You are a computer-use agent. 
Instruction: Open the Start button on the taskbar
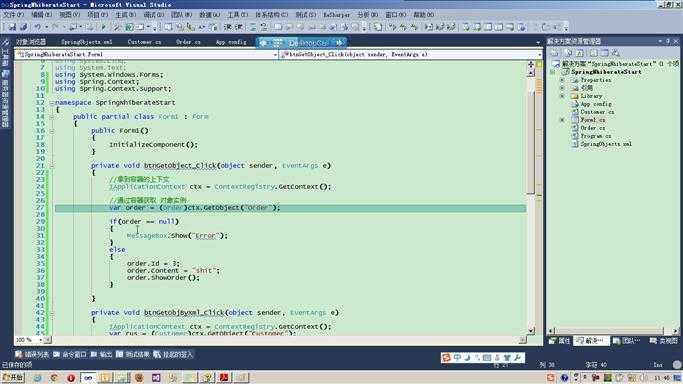tap(13, 377)
